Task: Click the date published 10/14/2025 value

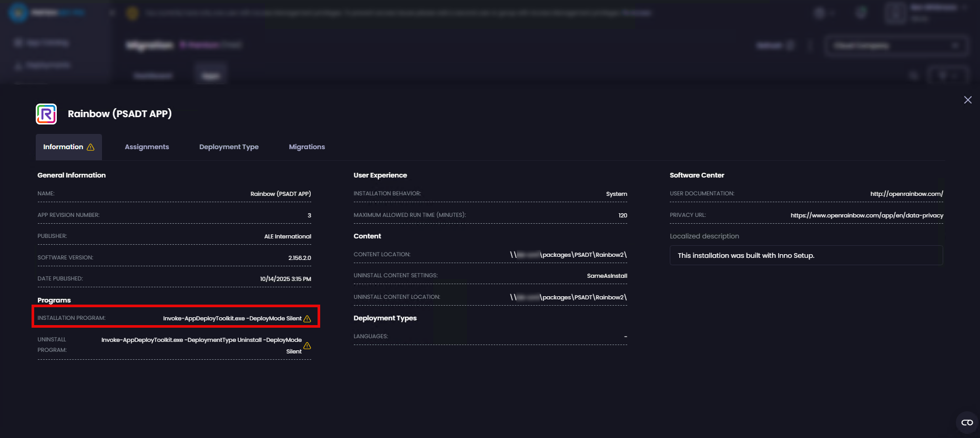Action: [285, 279]
